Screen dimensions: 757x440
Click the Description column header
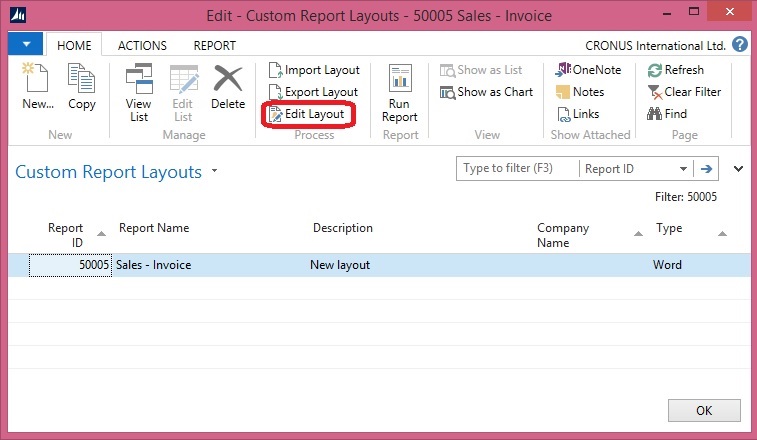coord(343,228)
